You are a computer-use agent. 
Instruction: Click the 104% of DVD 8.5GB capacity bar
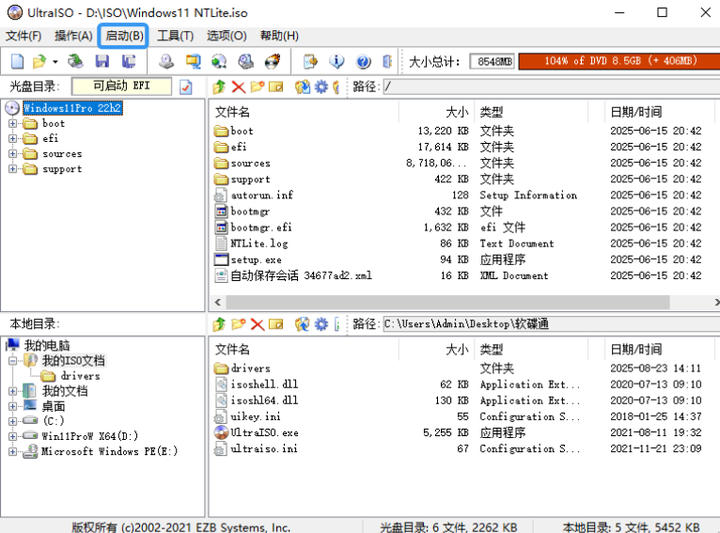point(619,61)
